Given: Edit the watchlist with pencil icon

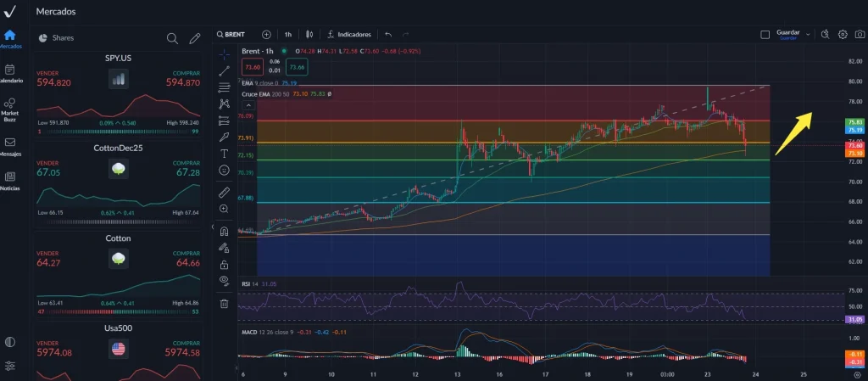Looking at the screenshot, I should tap(194, 38).
